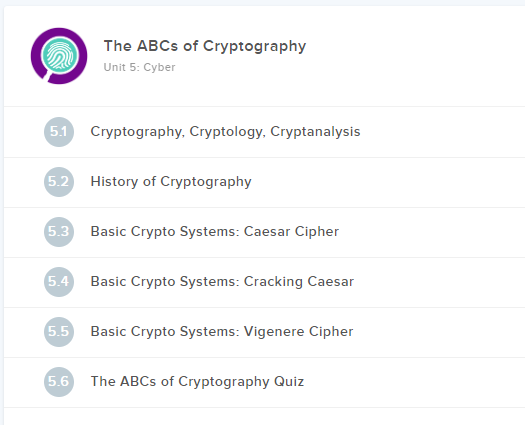The height and width of the screenshot is (425, 525).
Task: Click empty area of the 5.3 Caesar row
Action: pos(432,232)
